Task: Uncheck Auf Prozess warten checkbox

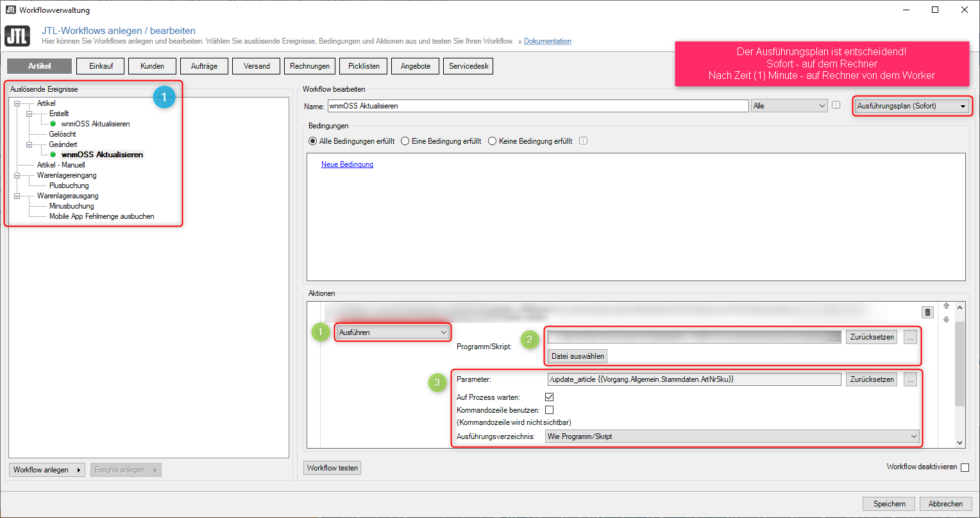Action: coord(549,397)
